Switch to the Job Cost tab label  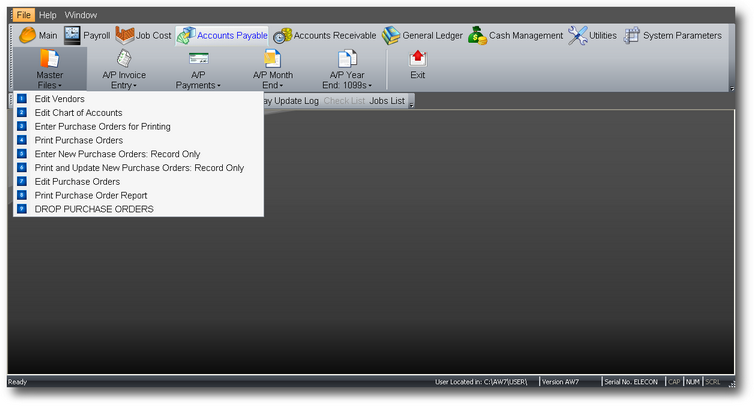click(x=153, y=36)
